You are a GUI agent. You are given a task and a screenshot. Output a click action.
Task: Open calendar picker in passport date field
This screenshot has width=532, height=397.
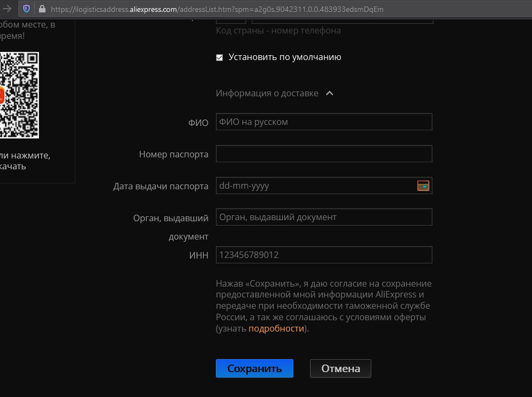pos(423,186)
